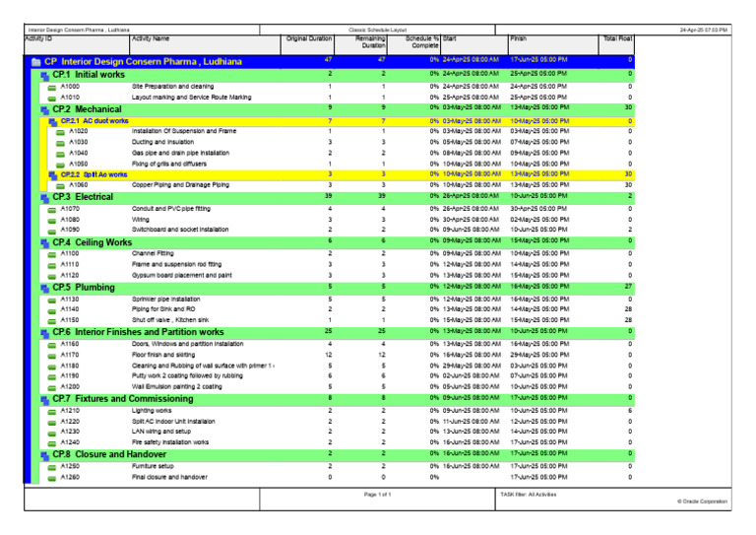Click 'Fixing of grills and diffusers' activity name

click(x=169, y=164)
